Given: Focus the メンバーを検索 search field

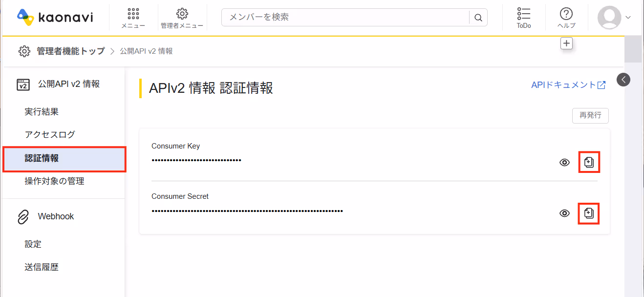Looking at the screenshot, I should [345, 18].
